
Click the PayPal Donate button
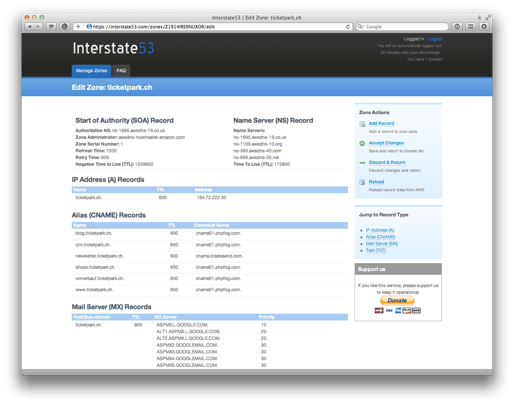coord(397,300)
